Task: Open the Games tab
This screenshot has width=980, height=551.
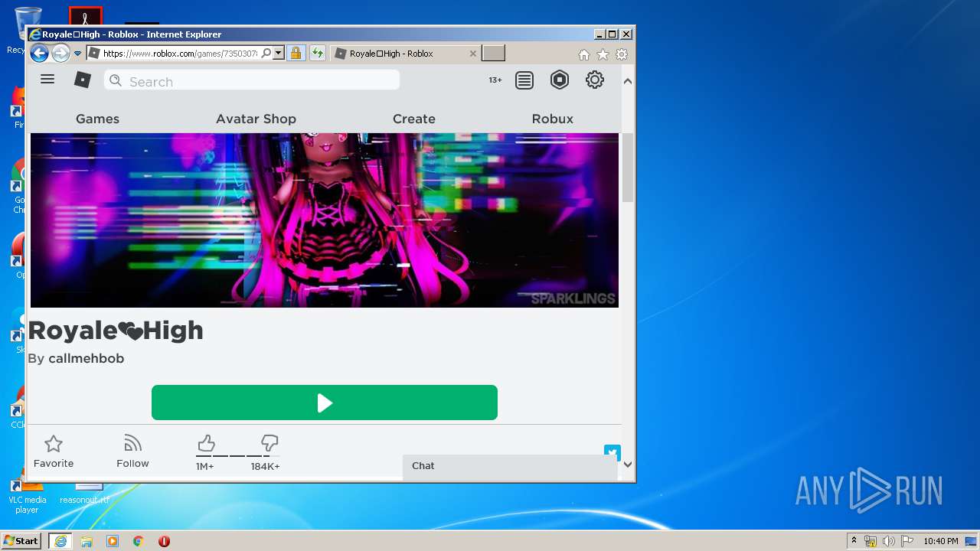Action: tap(97, 119)
